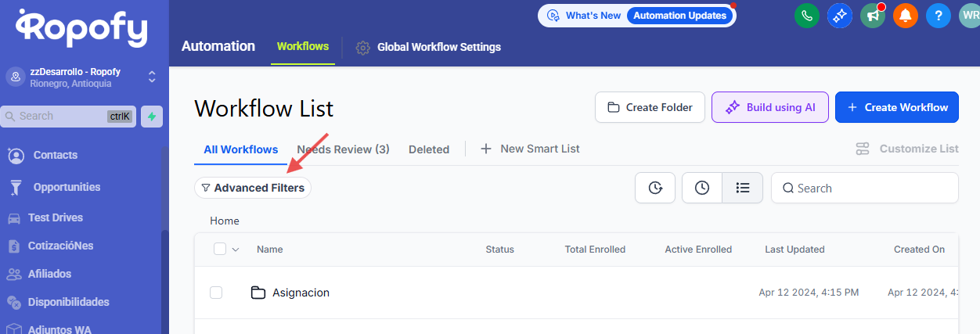The width and height of the screenshot is (980, 334).
Task: Expand the select all chevron dropdown
Action: coord(236,250)
